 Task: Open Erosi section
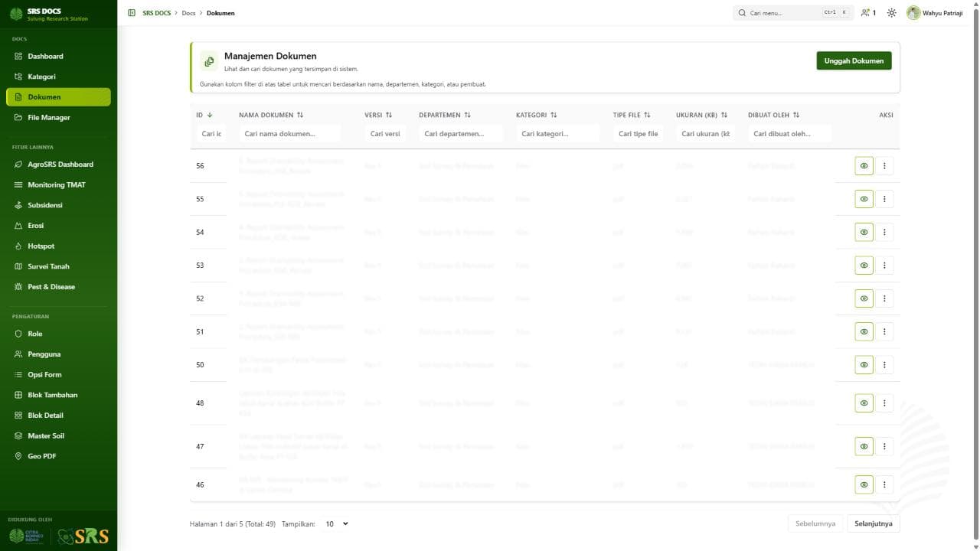[x=58, y=226]
